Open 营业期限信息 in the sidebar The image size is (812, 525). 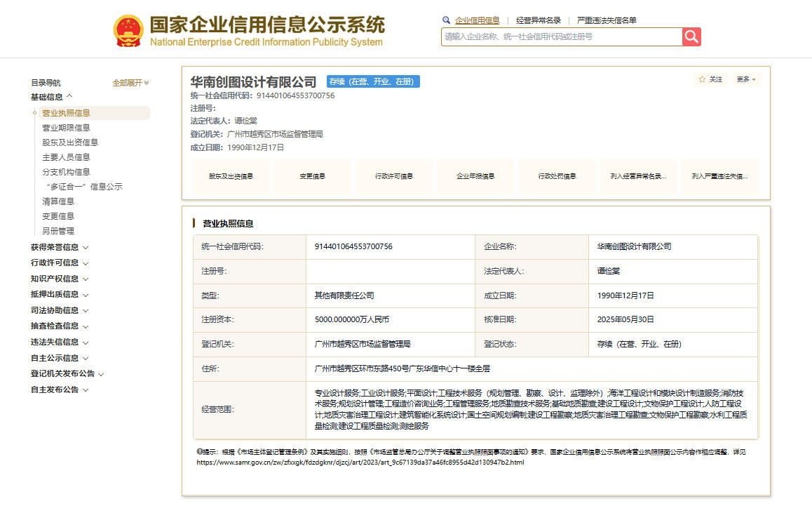point(66,128)
